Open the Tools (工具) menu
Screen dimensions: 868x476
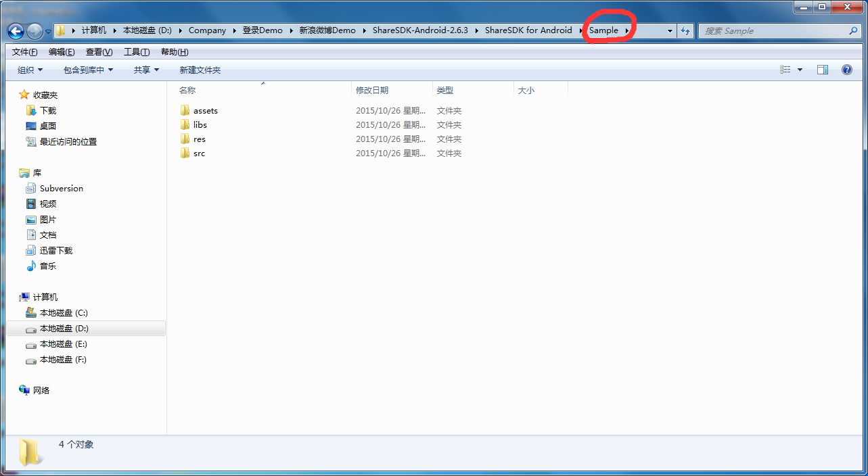click(x=137, y=52)
